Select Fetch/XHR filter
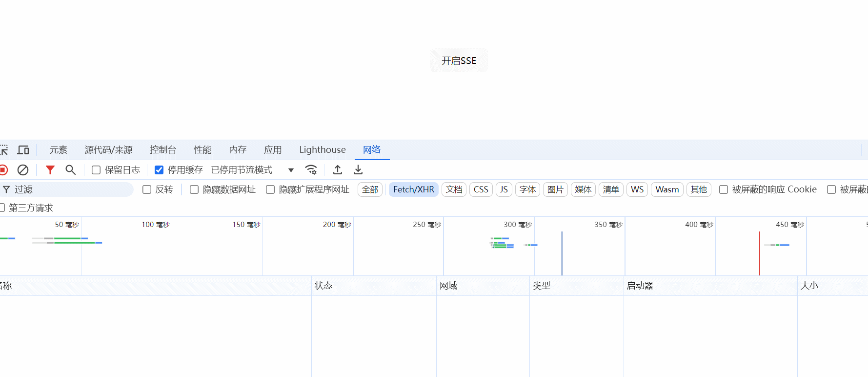Viewport: 868px width, 377px height. click(414, 189)
